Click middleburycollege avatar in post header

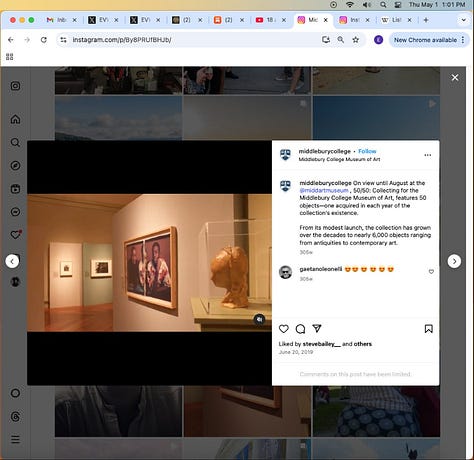[x=285, y=155]
